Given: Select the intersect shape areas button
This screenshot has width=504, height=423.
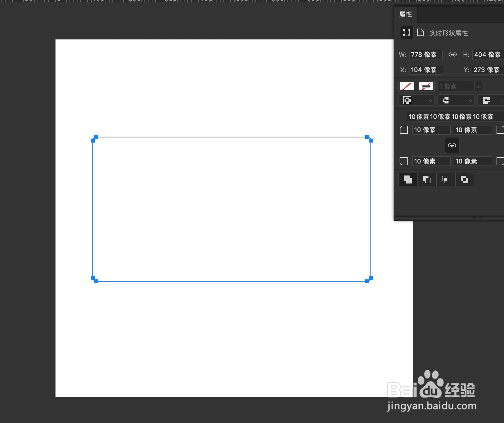Looking at the screenshot, I should (446, 179).
